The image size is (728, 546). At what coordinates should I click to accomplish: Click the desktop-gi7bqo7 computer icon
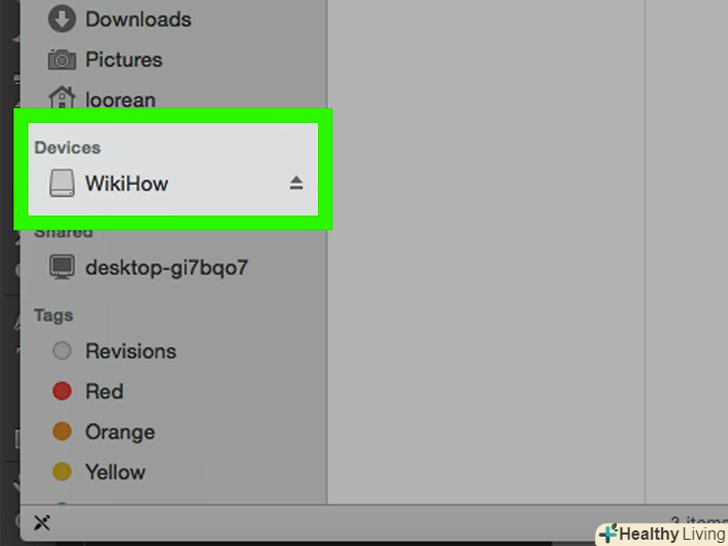coord(62,267)
